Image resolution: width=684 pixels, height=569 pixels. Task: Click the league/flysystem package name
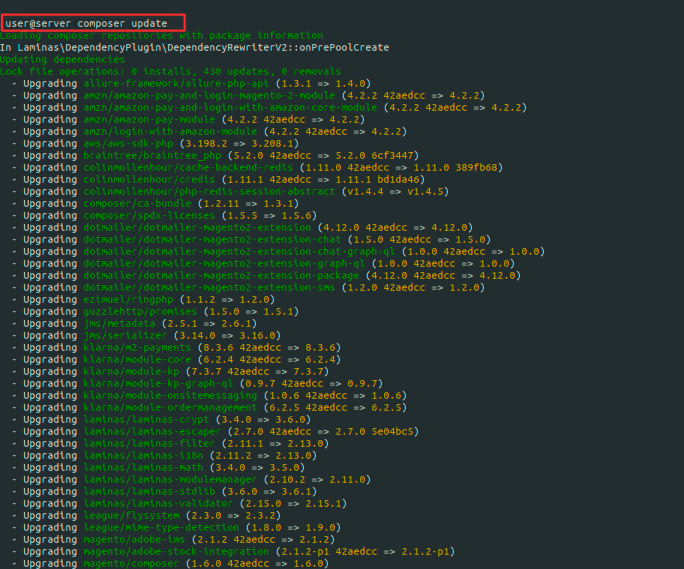point(131,515)
